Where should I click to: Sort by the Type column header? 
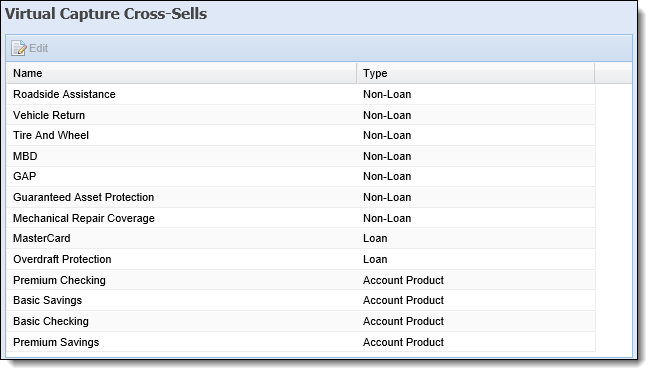[476, 73]
